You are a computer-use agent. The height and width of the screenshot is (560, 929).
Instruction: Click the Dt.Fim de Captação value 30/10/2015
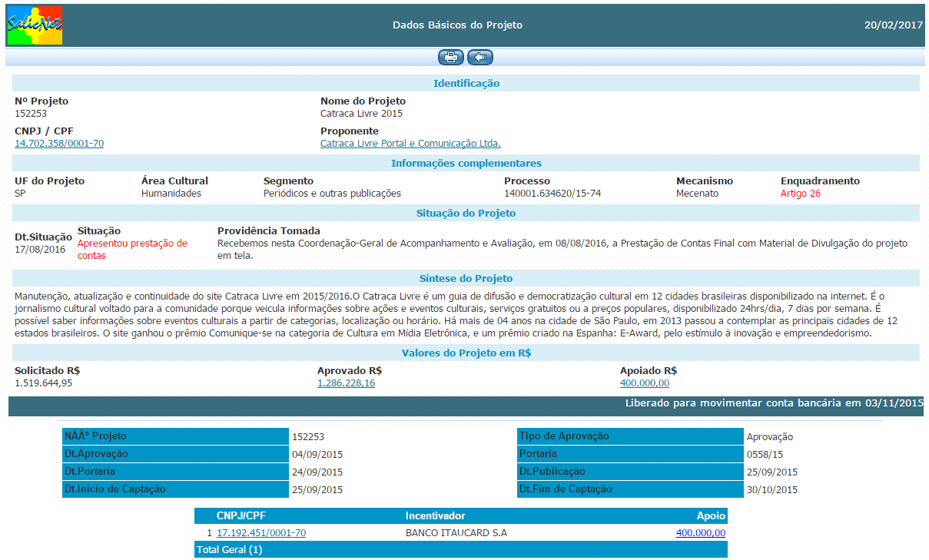pos(772,489)
